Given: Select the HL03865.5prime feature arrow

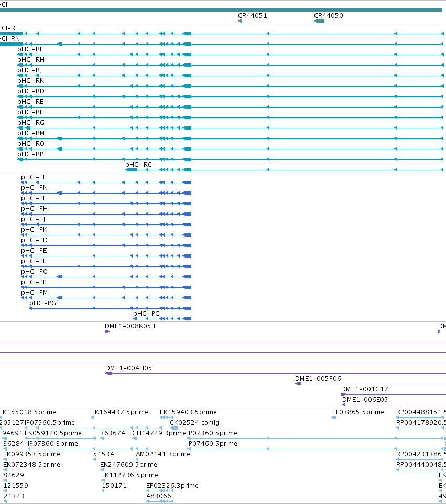Looking at the screenshot, I should [334, 417].
